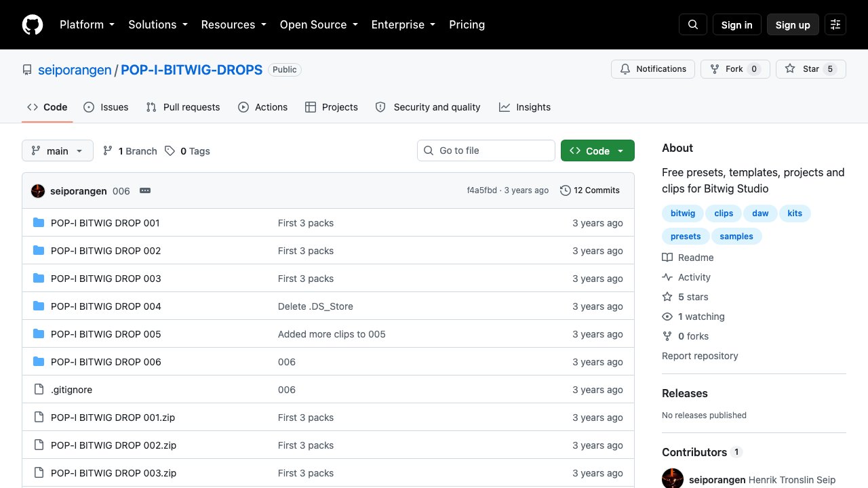Click the search magnifier icon in header
The image size is (868, 488).
(x=693, y=24)
